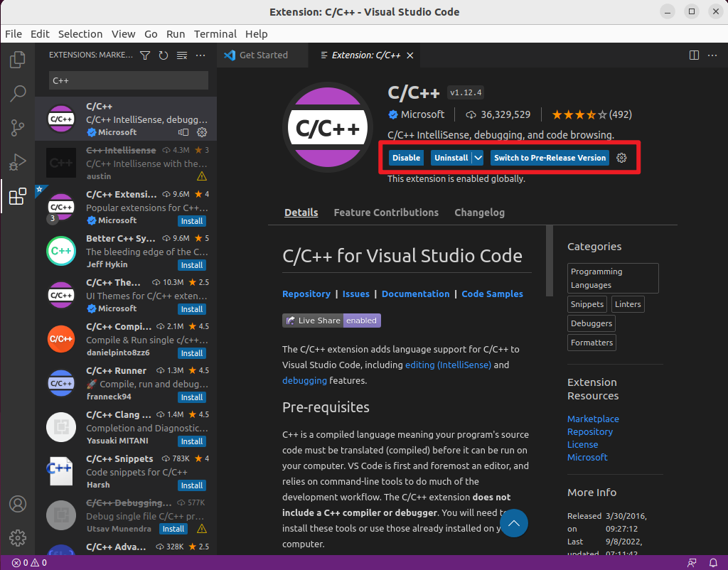Refresh the extensions list
Screen dimensions: 728x570
(x=162, y=55)
